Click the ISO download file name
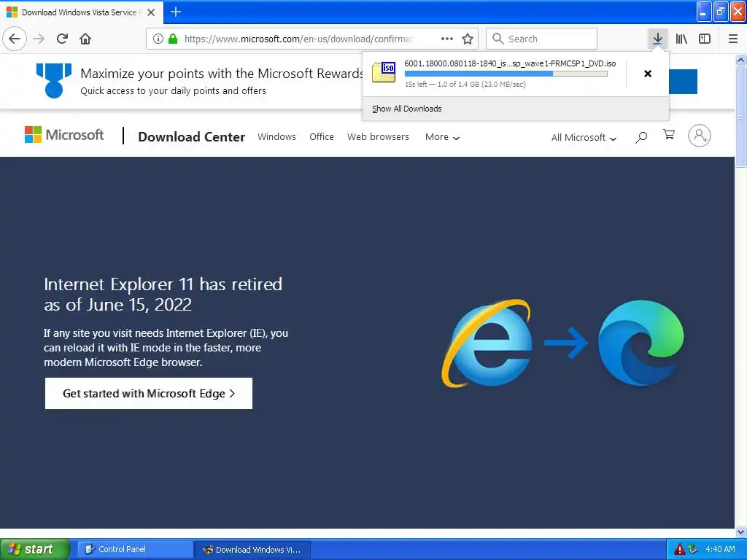This screenshot has width=747, height=560. point(510,63)
